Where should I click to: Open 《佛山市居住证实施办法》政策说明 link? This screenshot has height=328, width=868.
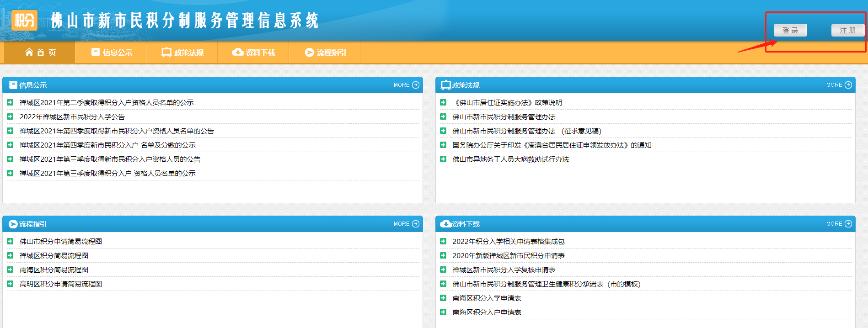tap(507, 102)
